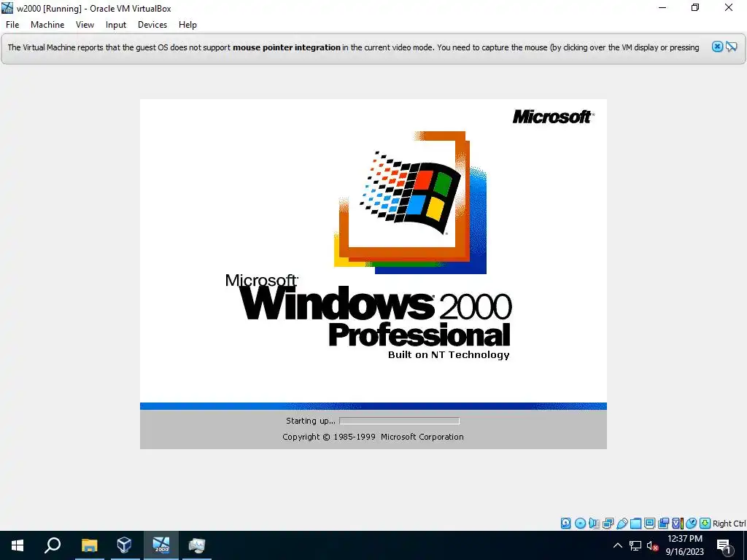Image resolution: width=747 pixels, height=560 pixels.
Task: Select the w2000 VM taskbar button
Action: tap(161, 545)
